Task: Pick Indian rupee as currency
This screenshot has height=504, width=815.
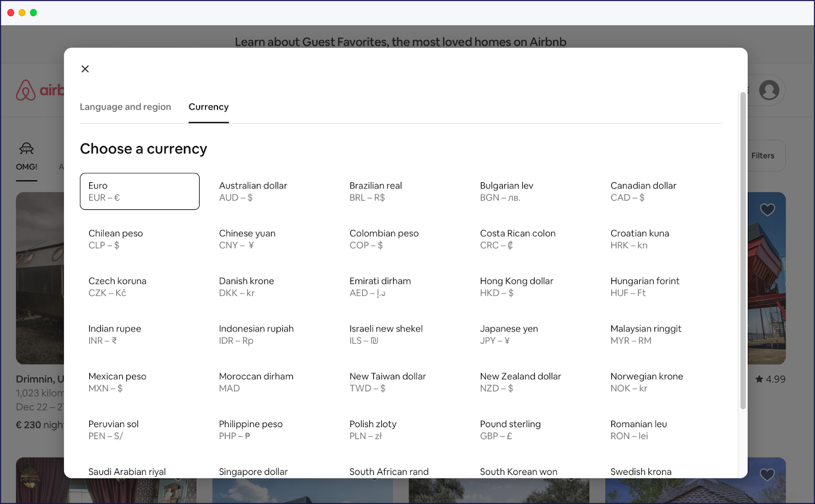Action: 114,334
